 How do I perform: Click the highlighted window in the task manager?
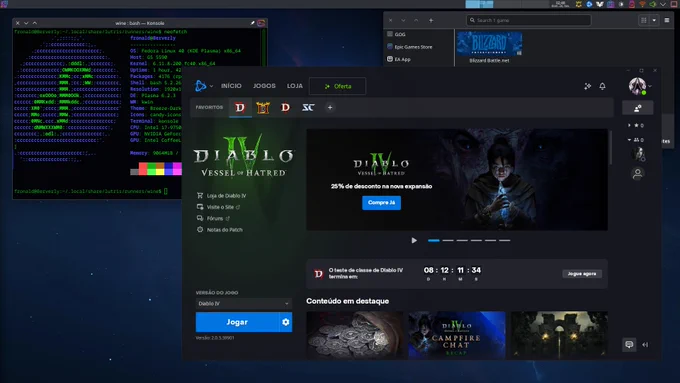pyautogui.click(x=479, y=4)
